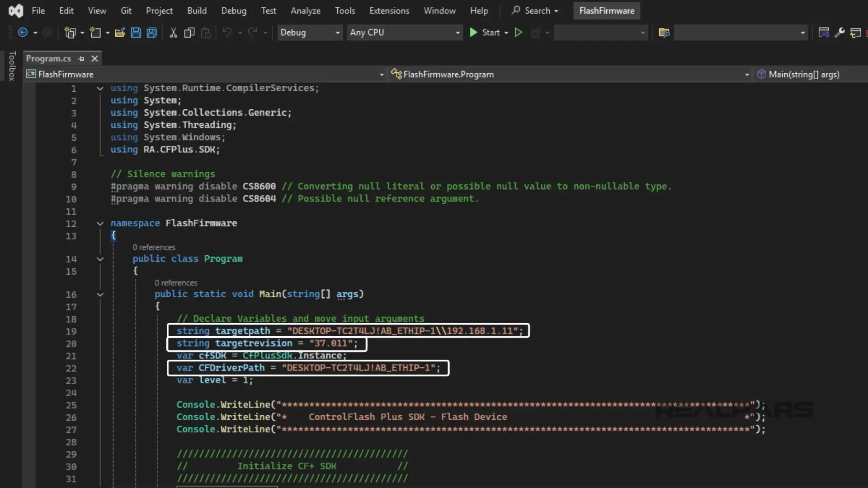868x488 pixels.
Task: Collapse the Program class at line 14
Action: [100, 259]
